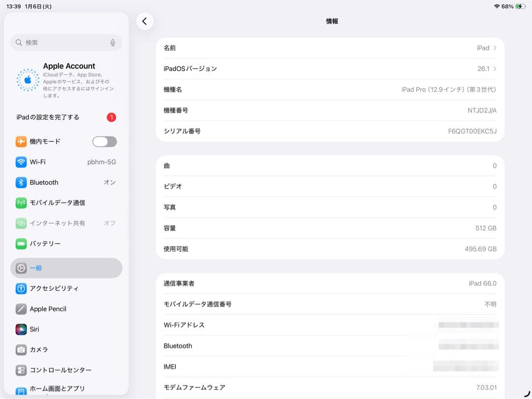Tap the microphone icon in the search bar

(x=113, y=43)
